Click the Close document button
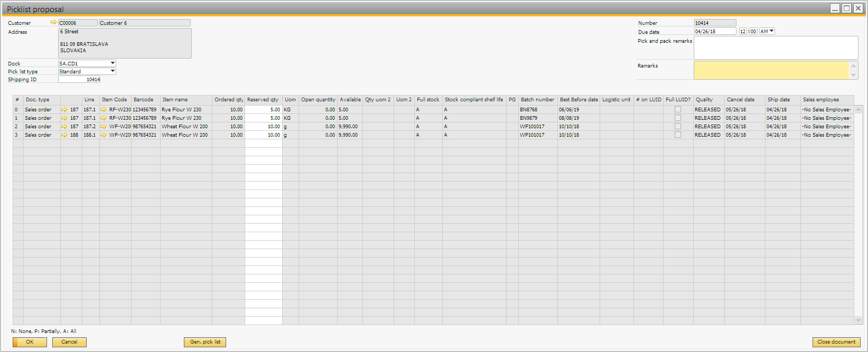The width and height of the screenshot is (868, 352). tap(836, 342)
